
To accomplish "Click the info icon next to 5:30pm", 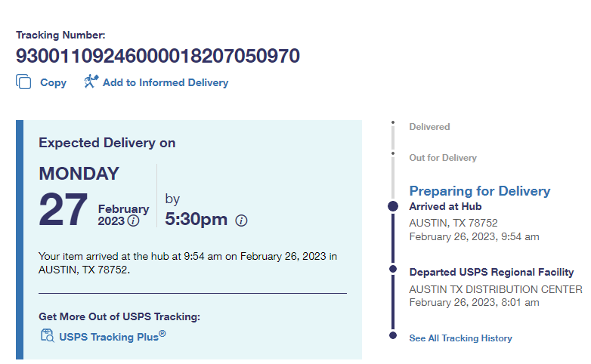I will click(242, 221).
